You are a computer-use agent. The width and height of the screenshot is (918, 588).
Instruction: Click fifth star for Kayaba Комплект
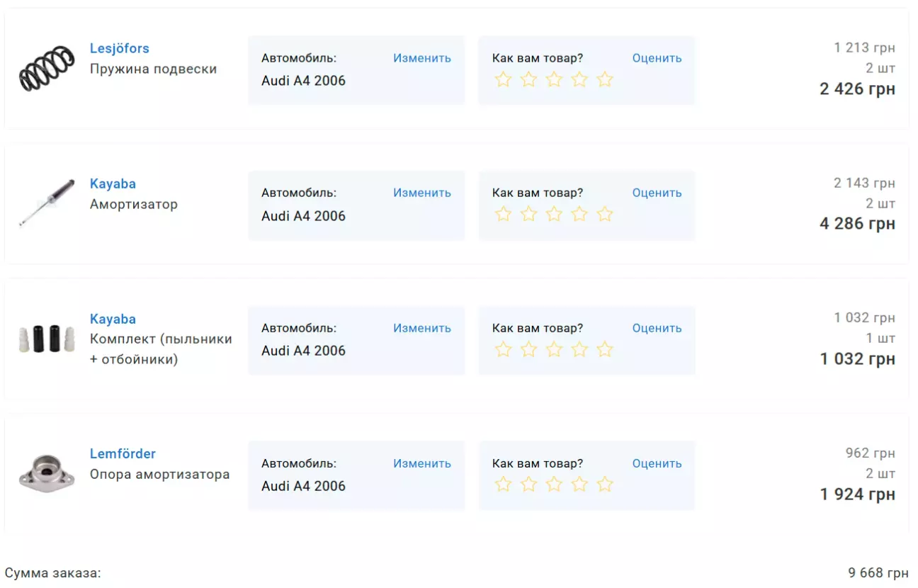point(604,349)
